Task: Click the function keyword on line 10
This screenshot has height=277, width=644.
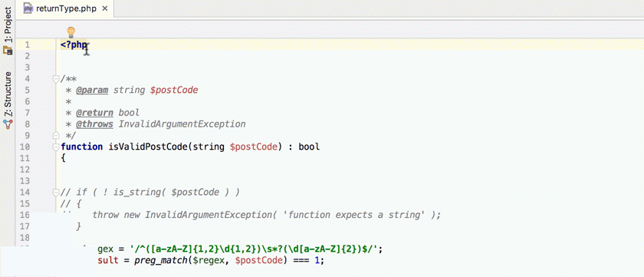Action: (82, 147)
